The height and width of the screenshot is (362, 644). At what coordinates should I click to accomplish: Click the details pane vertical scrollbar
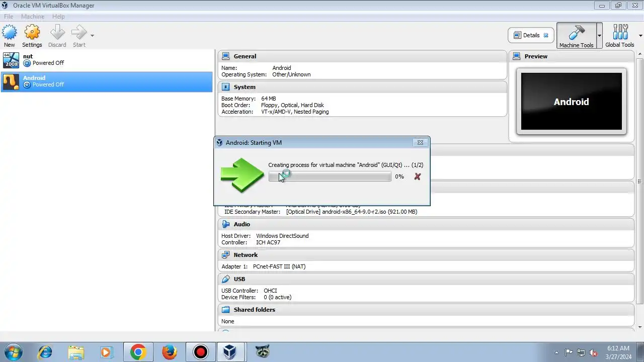tap(640, 182)
